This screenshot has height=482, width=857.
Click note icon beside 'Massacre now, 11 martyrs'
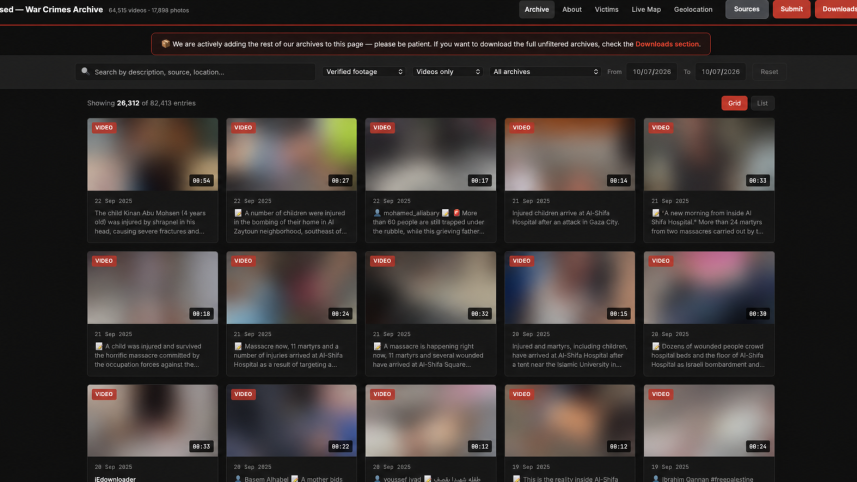click(238, 346)
